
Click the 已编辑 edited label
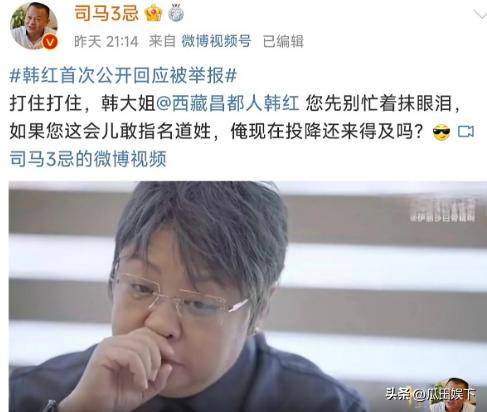283,41
